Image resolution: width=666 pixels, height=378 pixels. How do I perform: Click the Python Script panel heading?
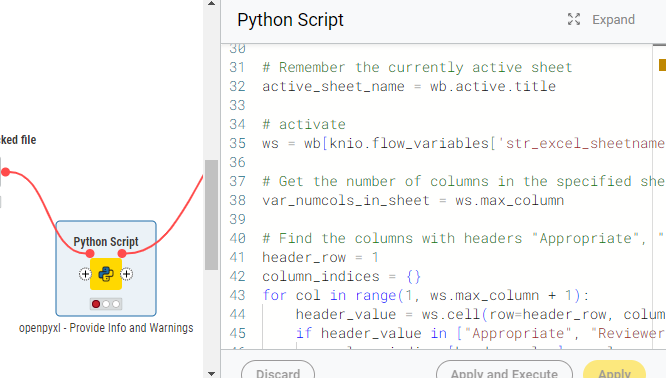coord(290,20)
